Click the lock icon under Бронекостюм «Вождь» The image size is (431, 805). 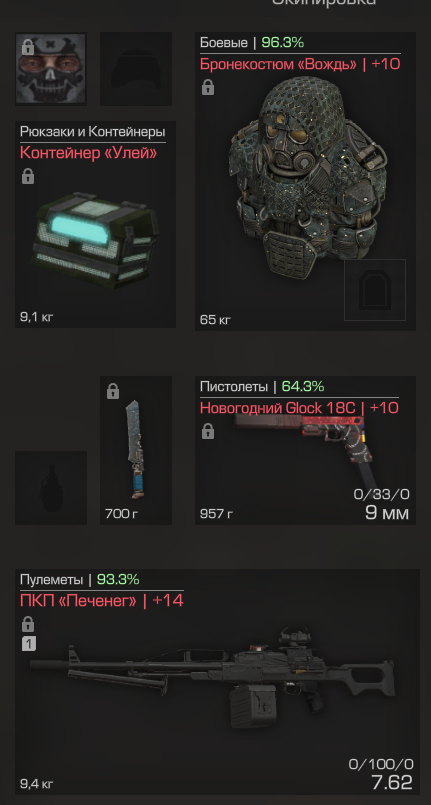click(207, 88)
